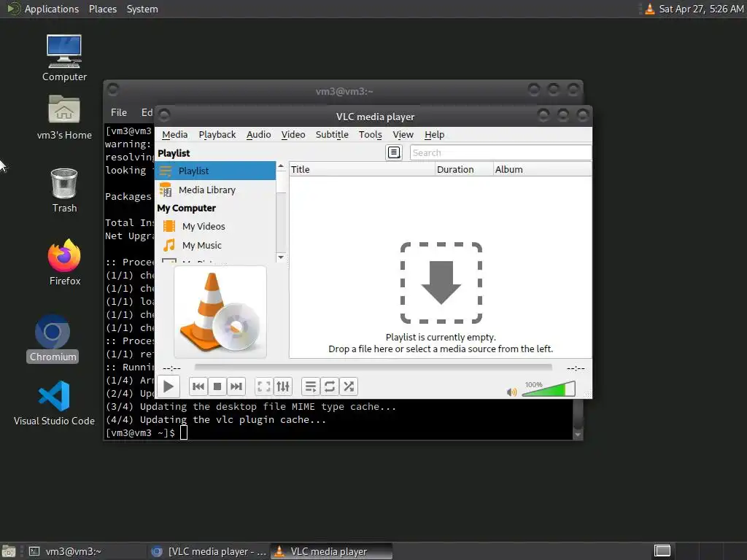Open vm3's Home folder icon
Viewport: 747px width, 560px height.
coord(64,117)
